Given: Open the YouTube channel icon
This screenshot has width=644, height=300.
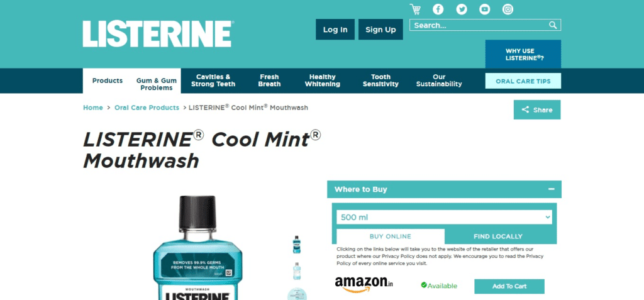Looking at the screenshot, I should tap(485, 9).
